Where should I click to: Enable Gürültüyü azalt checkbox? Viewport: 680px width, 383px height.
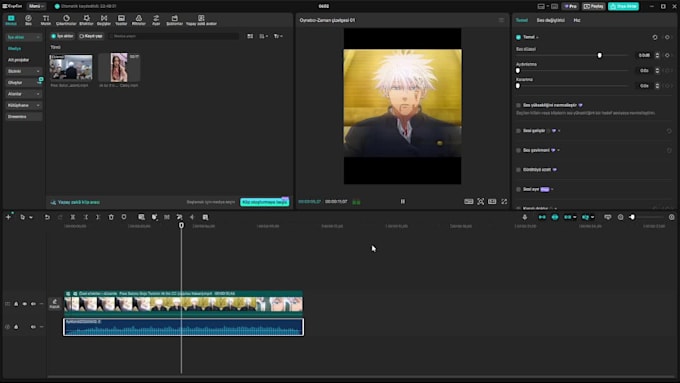[x=518, y=170]
